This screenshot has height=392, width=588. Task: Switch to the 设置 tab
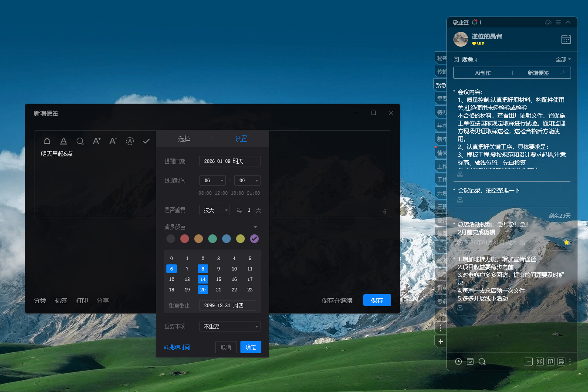tap(241, 139)
